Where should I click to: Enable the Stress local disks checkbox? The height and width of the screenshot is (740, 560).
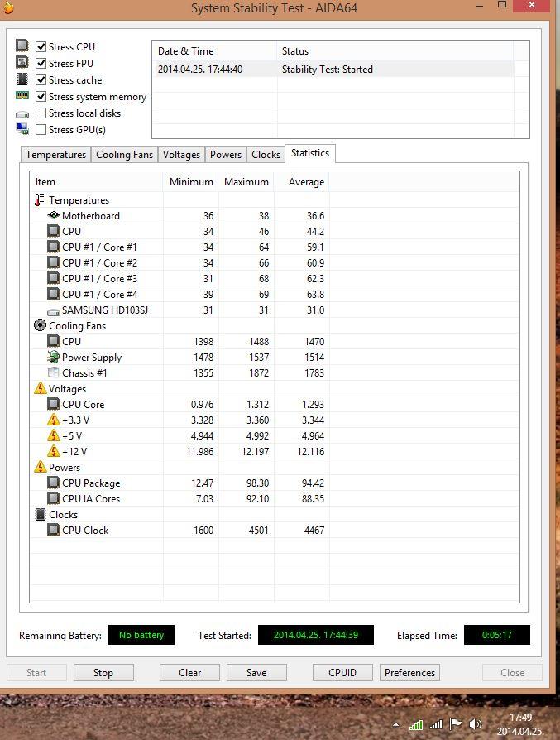click(x=41, y=113)
